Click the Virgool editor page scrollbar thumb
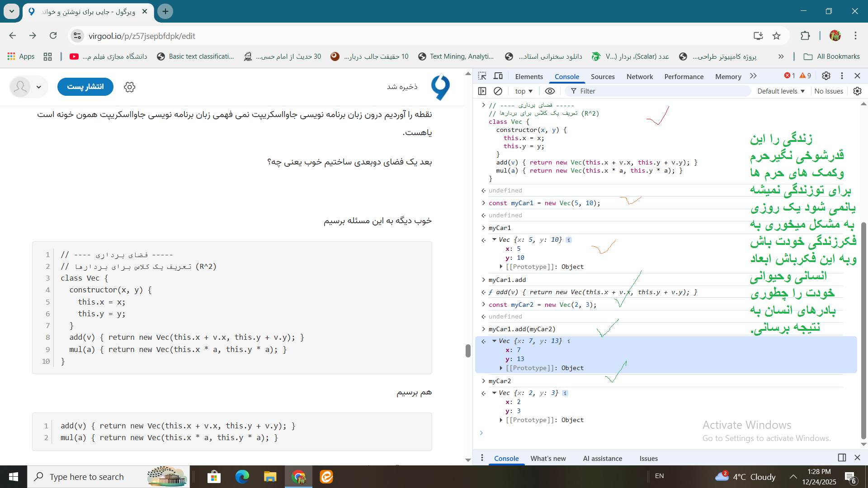The height and width of the screenshot is (488, 868). pyautogui.click(x=468, y=351)
